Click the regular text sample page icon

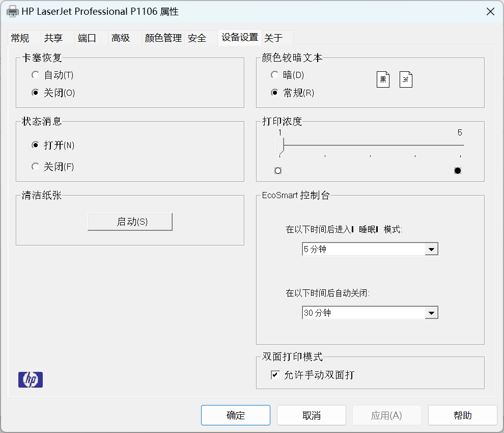click(406, 79)
